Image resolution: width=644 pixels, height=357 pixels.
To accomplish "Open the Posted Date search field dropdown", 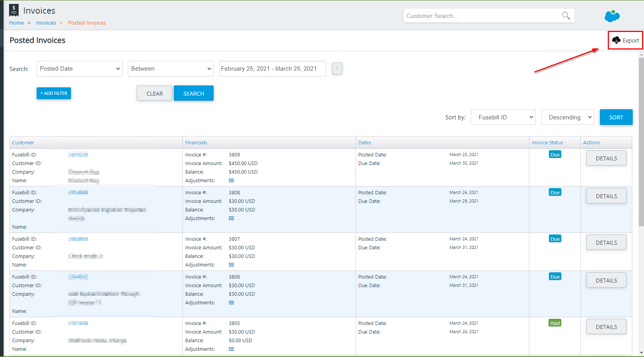I will tap(80, 69).
